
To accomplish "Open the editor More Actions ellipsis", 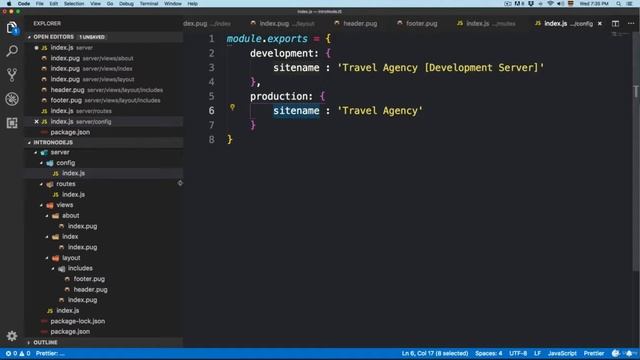I will pyautogui.click(x=631, y=24).
